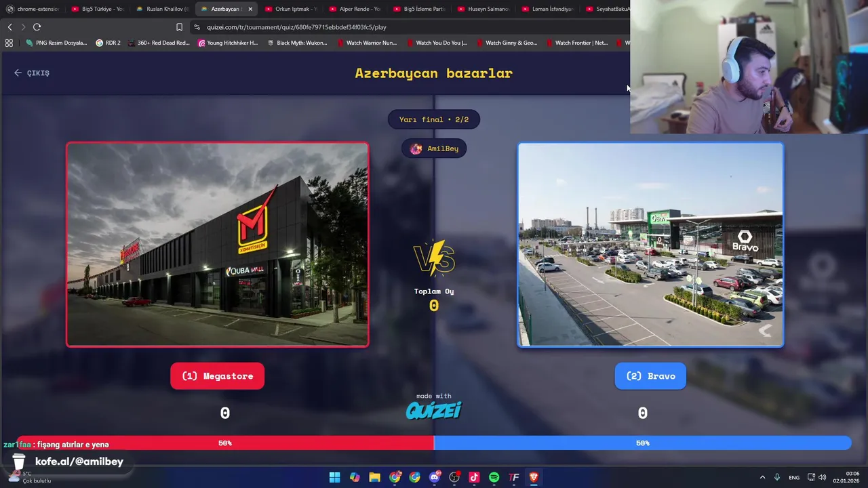Screen dimensions: 868x488
Task: Click the ÇIKIŞ exit link
Action: (32, 73)
